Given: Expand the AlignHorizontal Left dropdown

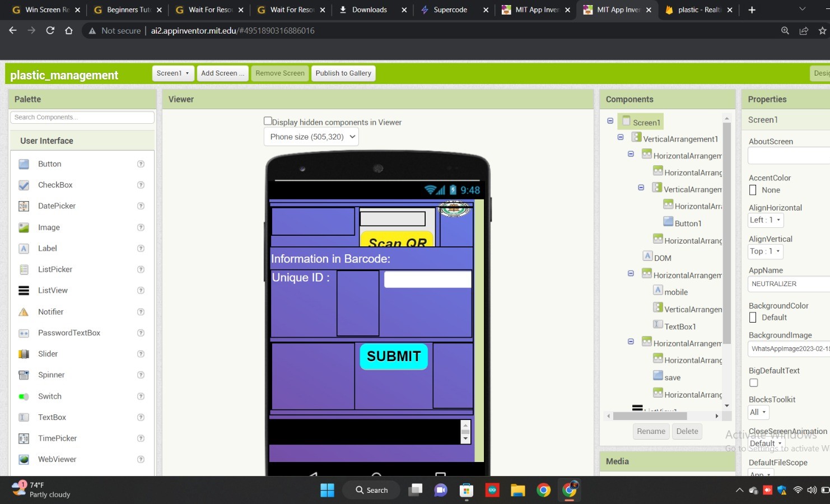Looking at the screenshot, I should [766, 220].
